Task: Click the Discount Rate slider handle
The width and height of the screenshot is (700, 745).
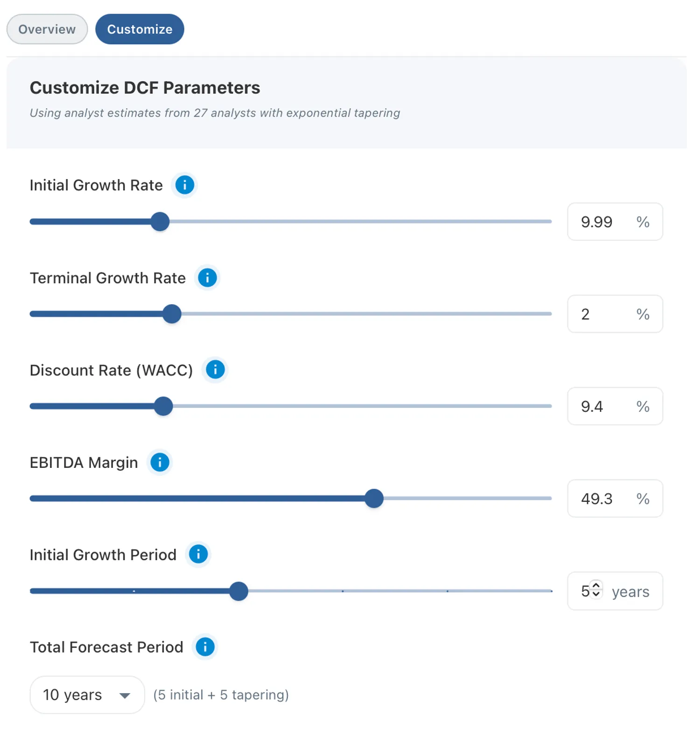Action: click(x=163, y=406)
